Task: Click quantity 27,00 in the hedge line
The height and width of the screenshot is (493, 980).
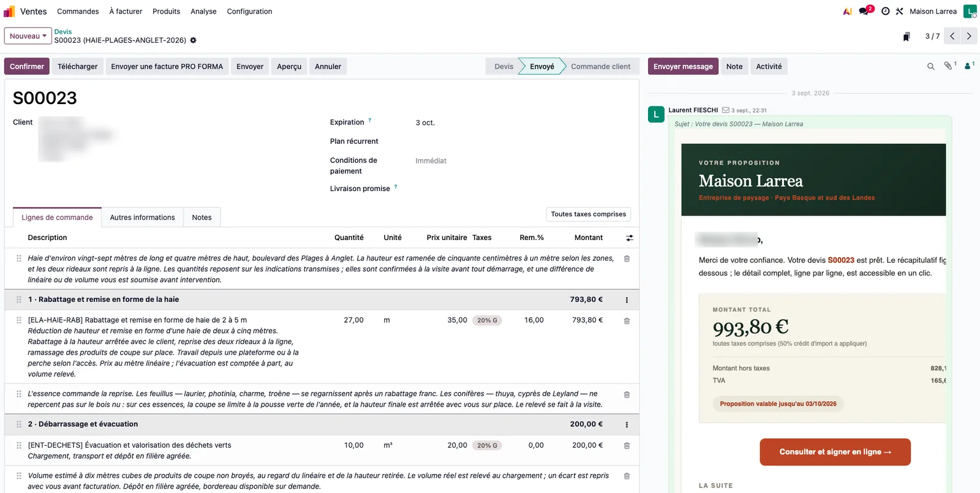Action: click(x=353, y=320)
